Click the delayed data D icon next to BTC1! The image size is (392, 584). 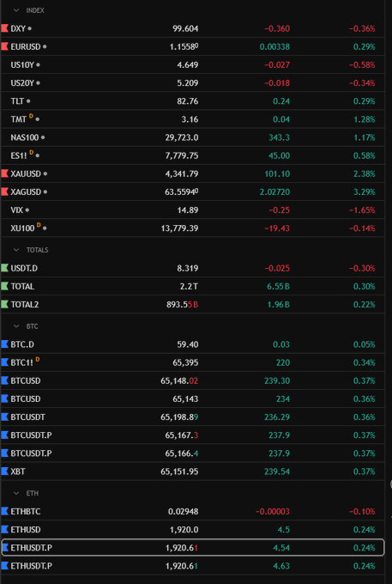pyautogui.click(x=37, y=360)
